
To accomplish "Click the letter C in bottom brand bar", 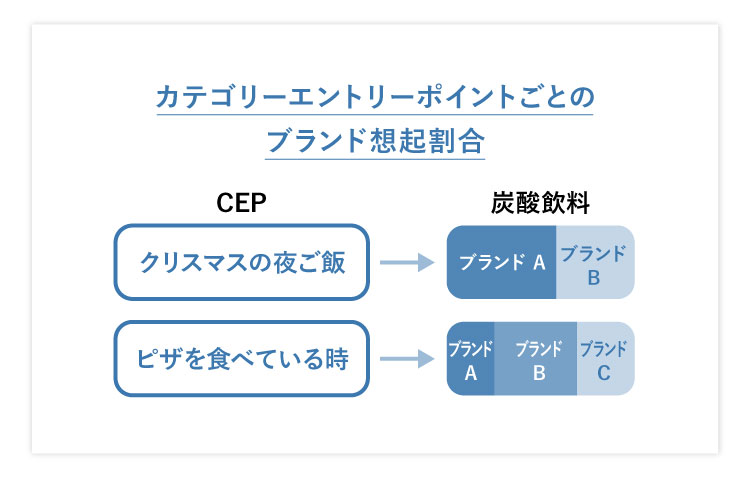I will (604, 373).
